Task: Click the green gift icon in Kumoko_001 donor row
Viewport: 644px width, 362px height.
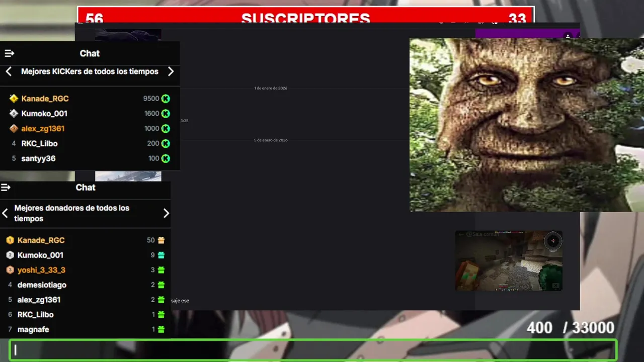Action: click(161, 255)
